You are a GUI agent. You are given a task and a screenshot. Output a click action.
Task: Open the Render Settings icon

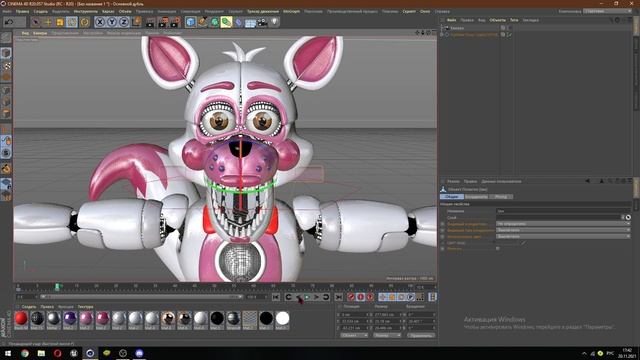(175, 22)
